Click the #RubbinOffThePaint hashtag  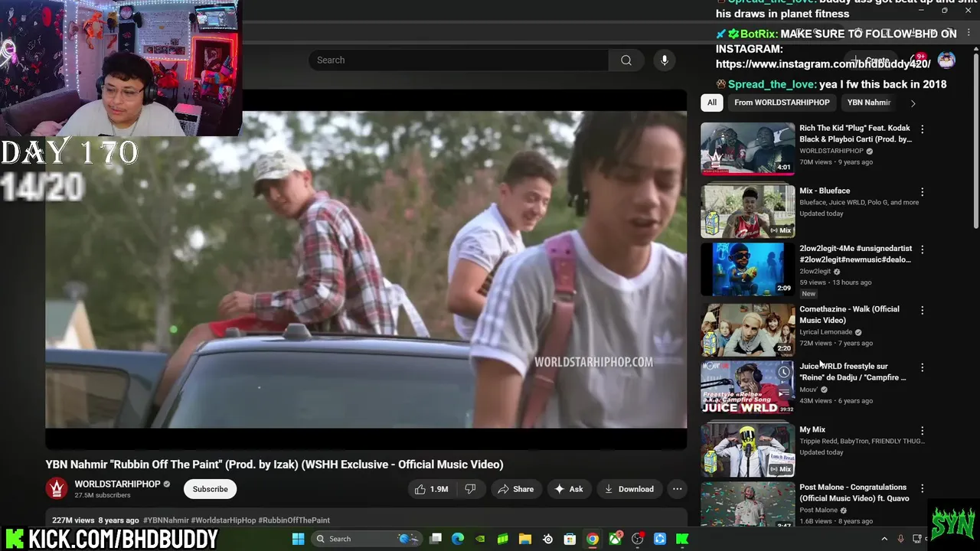pos(294,520)
